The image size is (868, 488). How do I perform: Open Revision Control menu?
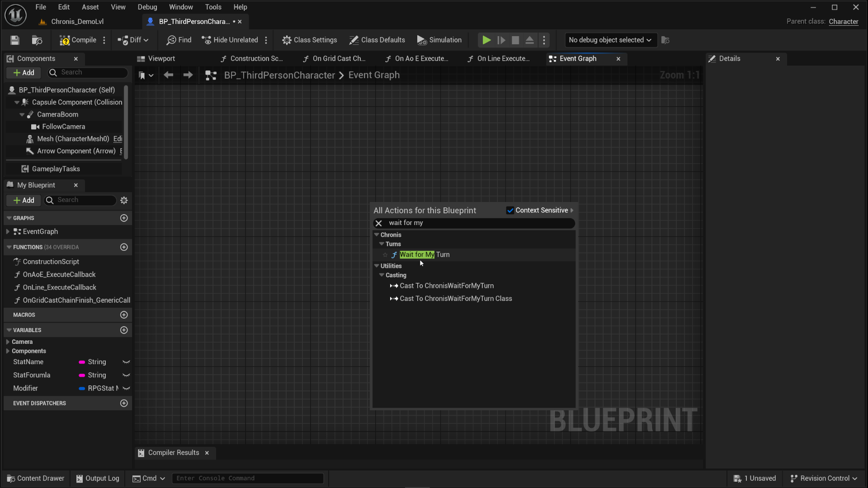(x=824, y=479)
